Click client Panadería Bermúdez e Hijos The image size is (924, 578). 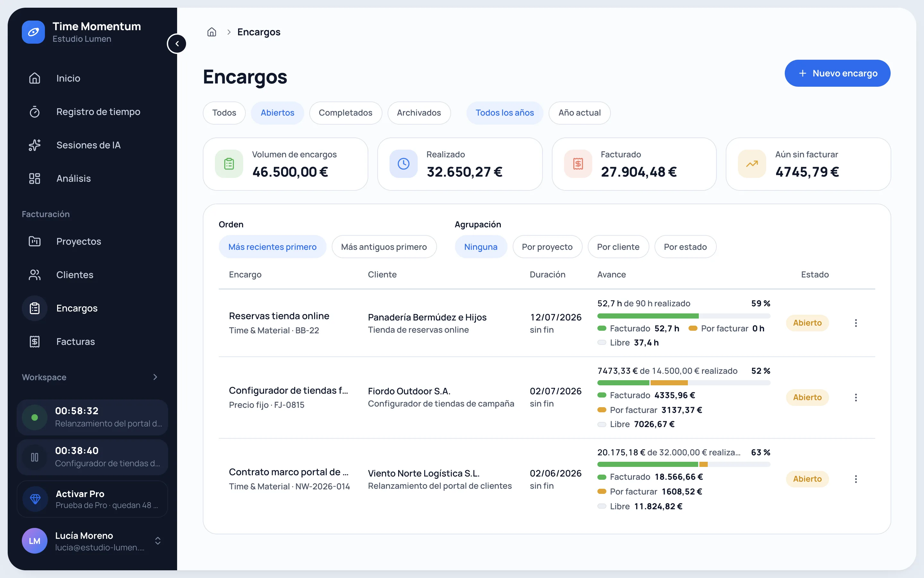point(427,317)
